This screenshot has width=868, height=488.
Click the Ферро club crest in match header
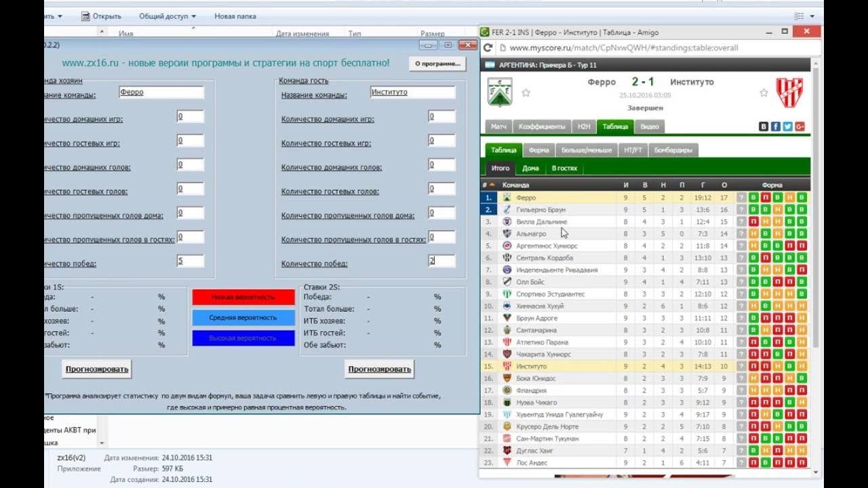(x=500, y=92)
